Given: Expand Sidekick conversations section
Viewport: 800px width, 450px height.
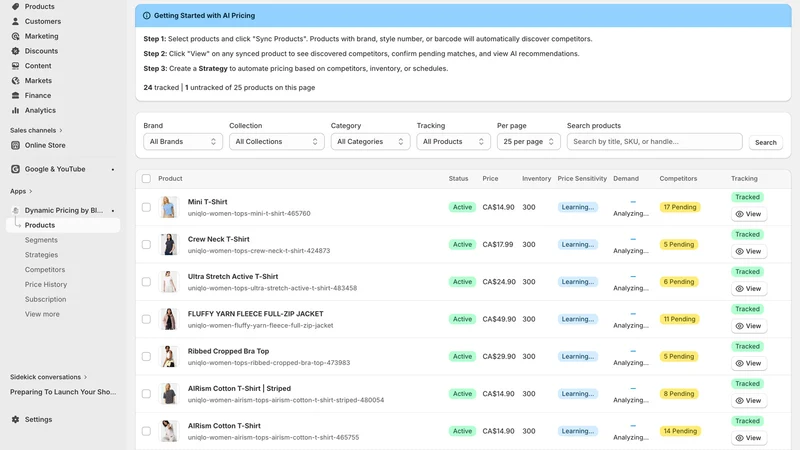Looking at the screenshot, I should pyautogui.click(x=48, y=377).
